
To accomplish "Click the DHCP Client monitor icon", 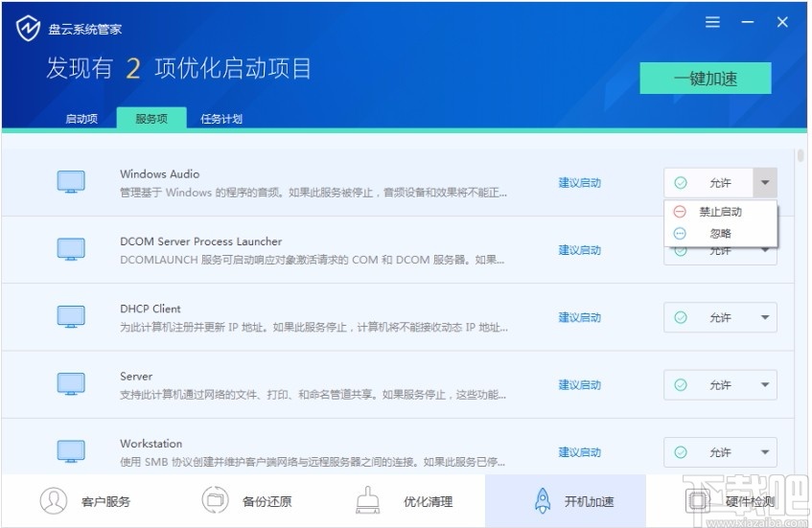I will 71,316.
